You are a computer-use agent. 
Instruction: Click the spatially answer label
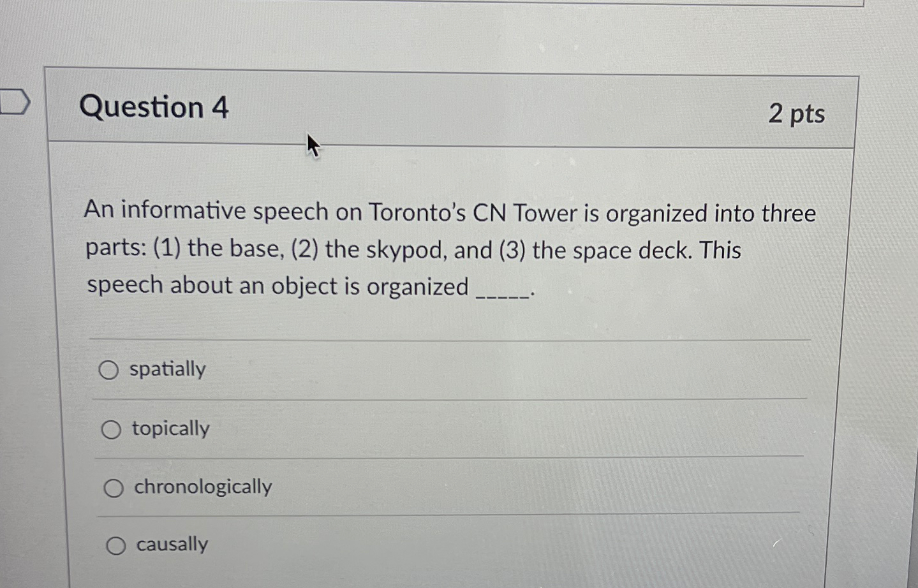167,369
